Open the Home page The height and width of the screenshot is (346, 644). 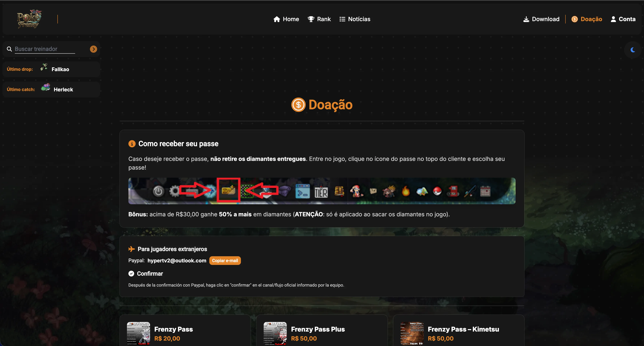coord(286,19)
